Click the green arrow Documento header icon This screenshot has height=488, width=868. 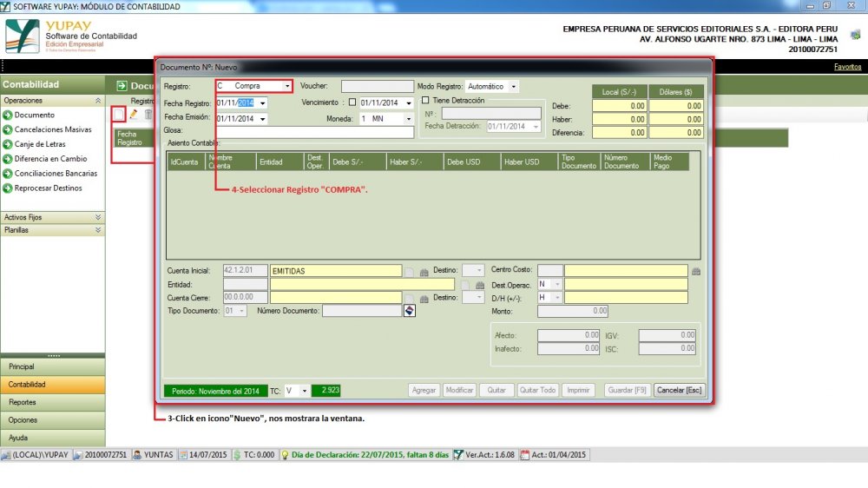pyautogui.click(x=122, y=85)
